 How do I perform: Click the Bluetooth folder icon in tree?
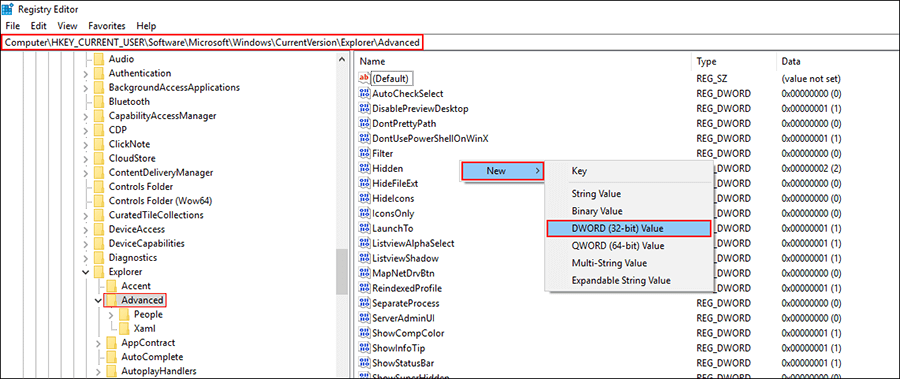click(x=99, y=101)
